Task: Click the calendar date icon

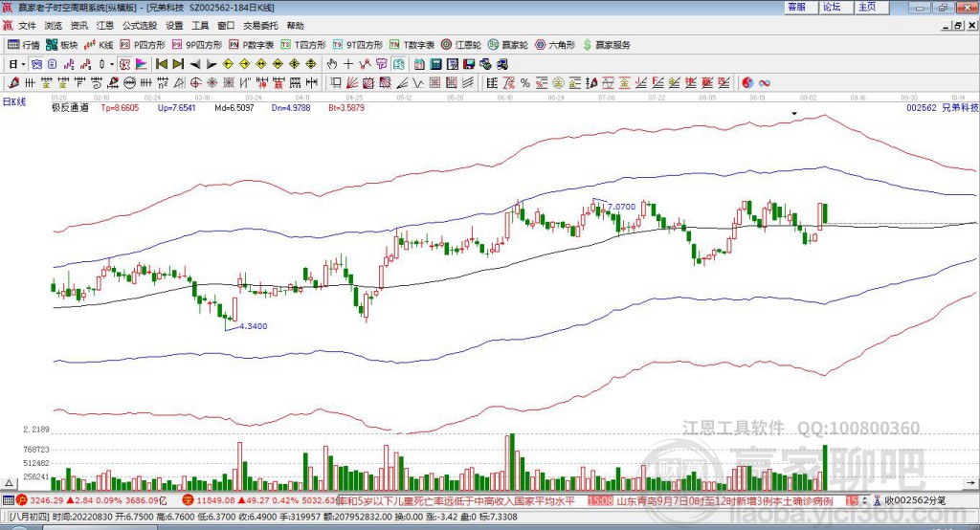Action: pos(419,64)
